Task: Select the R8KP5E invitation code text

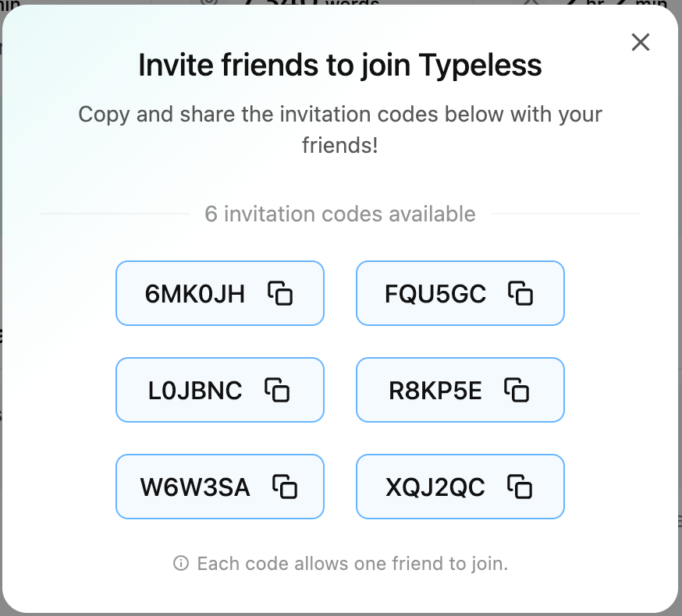Action: [435, 391]
